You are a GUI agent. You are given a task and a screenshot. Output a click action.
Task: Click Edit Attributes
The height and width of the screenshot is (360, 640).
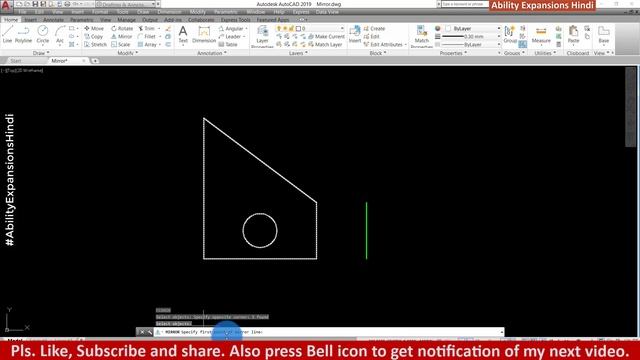(383, 44)
